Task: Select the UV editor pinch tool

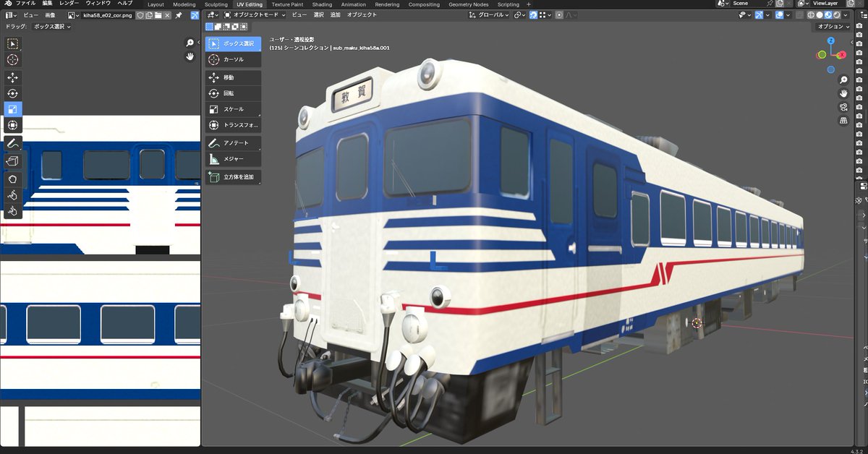Action: 12,211
